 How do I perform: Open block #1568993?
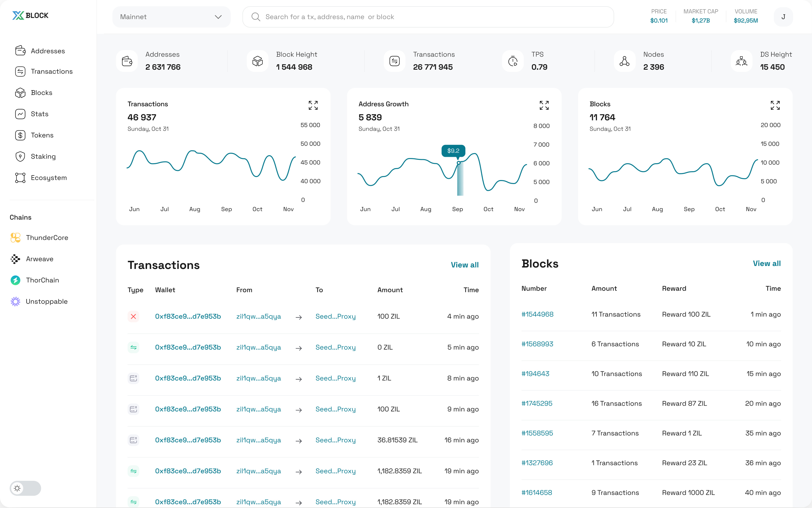pos(537,344)
